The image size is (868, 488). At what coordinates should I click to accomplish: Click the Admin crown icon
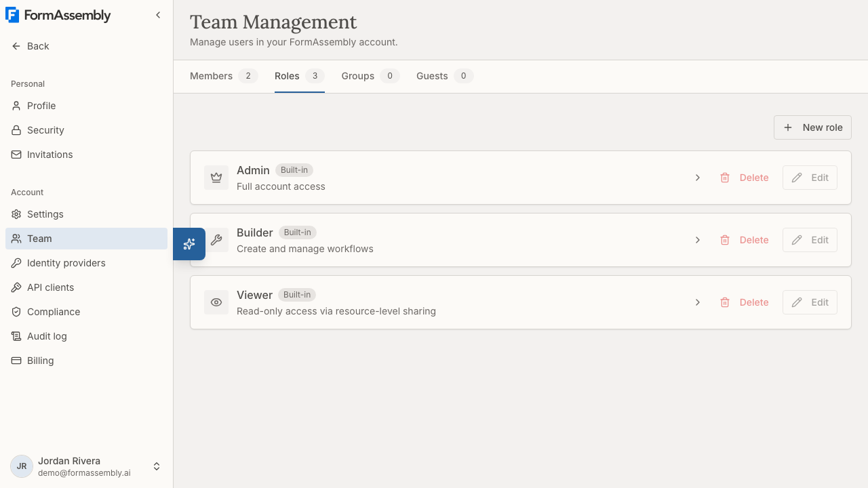tap(216, 178)
